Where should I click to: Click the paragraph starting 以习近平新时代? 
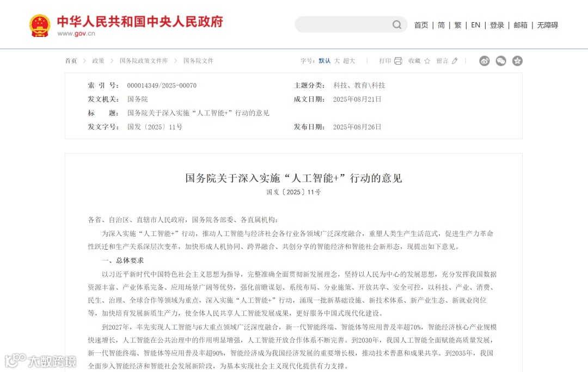[292, 294]
